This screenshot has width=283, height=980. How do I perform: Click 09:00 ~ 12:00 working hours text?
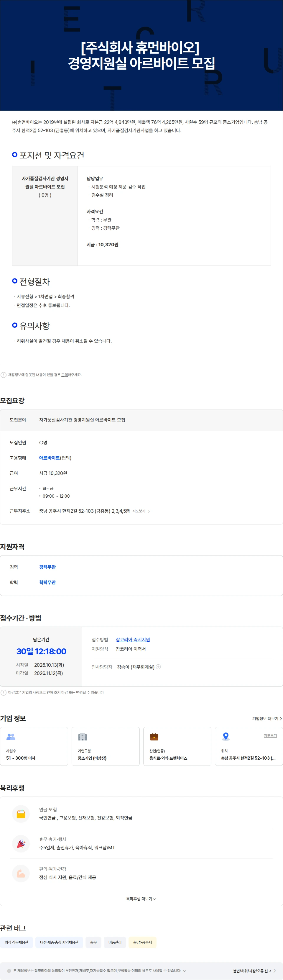tap(56, 496)
